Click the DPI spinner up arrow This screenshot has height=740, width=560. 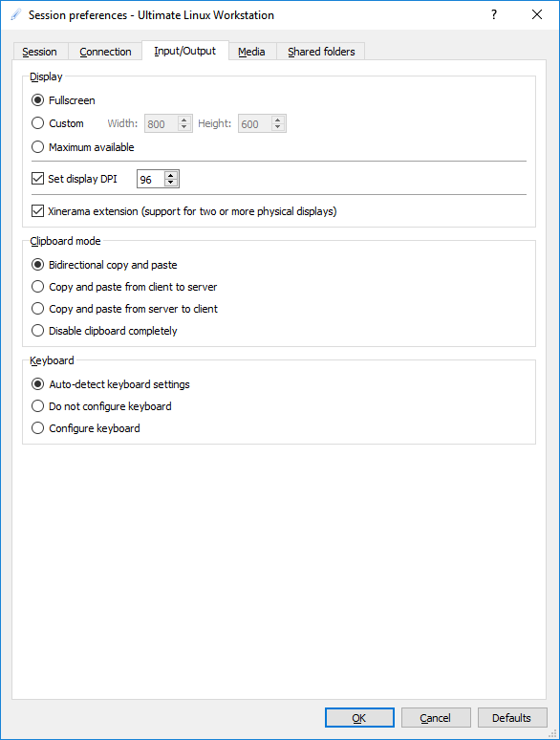click(x=171, y=175)
